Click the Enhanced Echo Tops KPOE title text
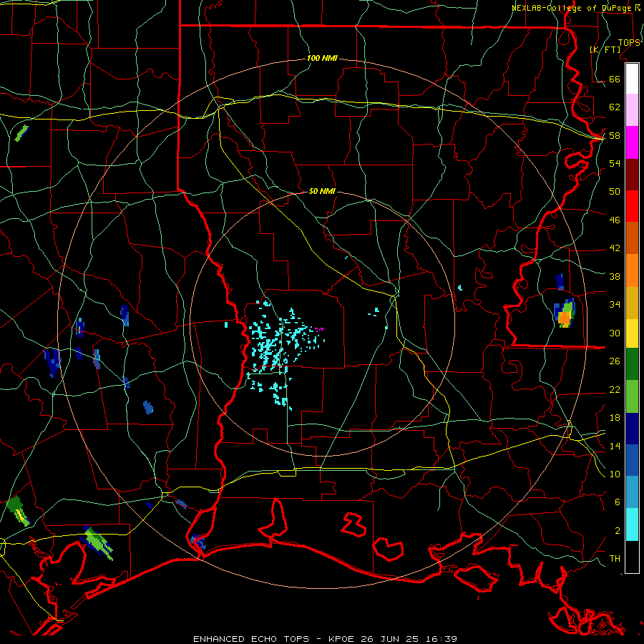The height and width of the screenshot is (644, 644). (x=325, y=639)
